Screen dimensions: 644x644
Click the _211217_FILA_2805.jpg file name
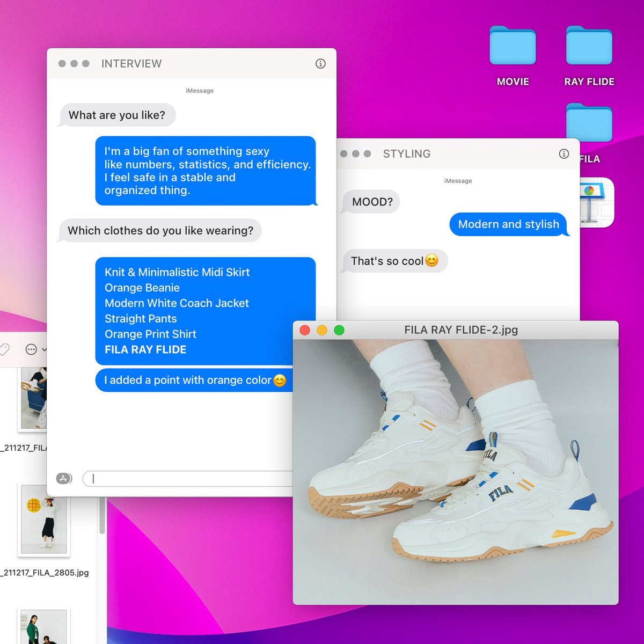point(44,573)
